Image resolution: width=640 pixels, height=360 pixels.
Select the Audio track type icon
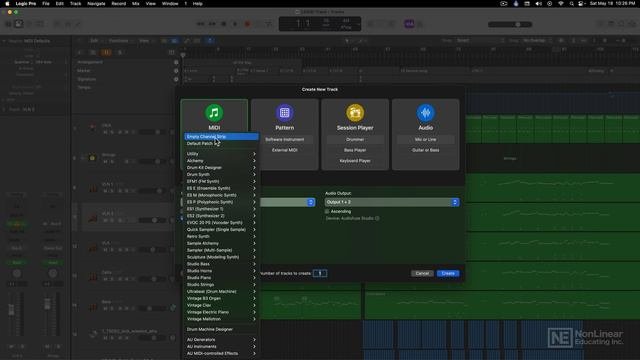(x=425, y=113)
